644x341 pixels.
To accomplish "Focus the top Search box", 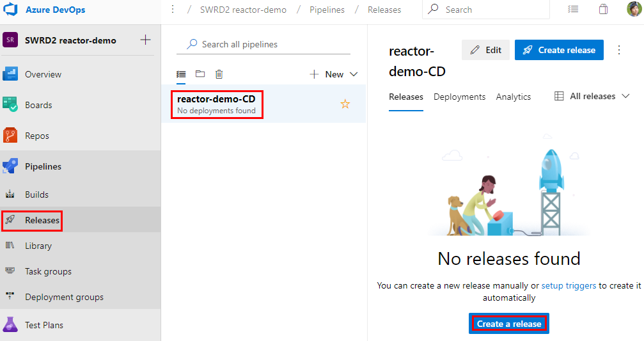I will tap(486, 10).
